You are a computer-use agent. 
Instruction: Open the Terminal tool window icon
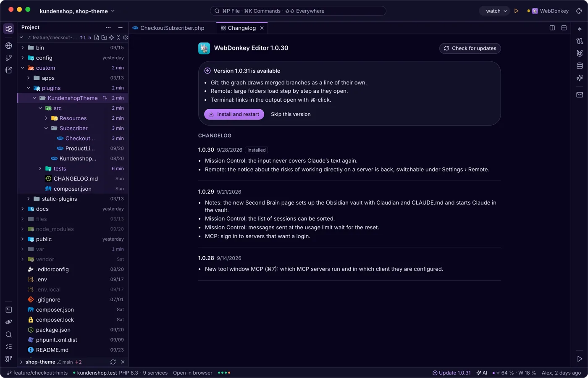(x=8, y=310)
